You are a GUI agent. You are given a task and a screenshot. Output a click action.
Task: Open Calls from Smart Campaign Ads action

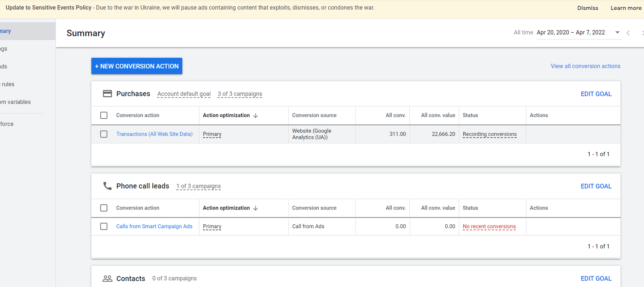pyautogui.click(x=154, y=226)
